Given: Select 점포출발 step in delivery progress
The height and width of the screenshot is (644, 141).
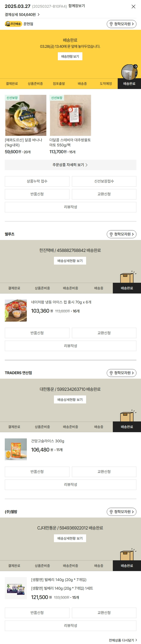Looking at the screenshot, I should (x=59, y=83).
